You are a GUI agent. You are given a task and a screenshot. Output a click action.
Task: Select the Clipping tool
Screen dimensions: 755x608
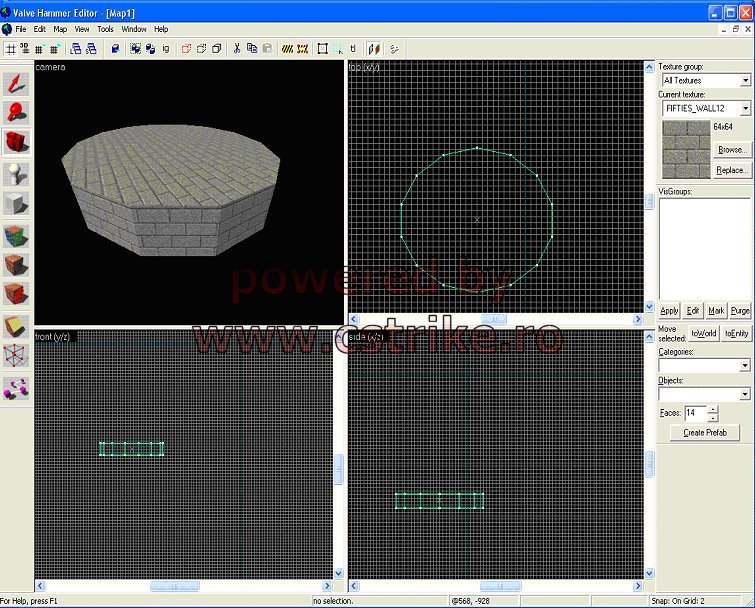tap(16, 326)
